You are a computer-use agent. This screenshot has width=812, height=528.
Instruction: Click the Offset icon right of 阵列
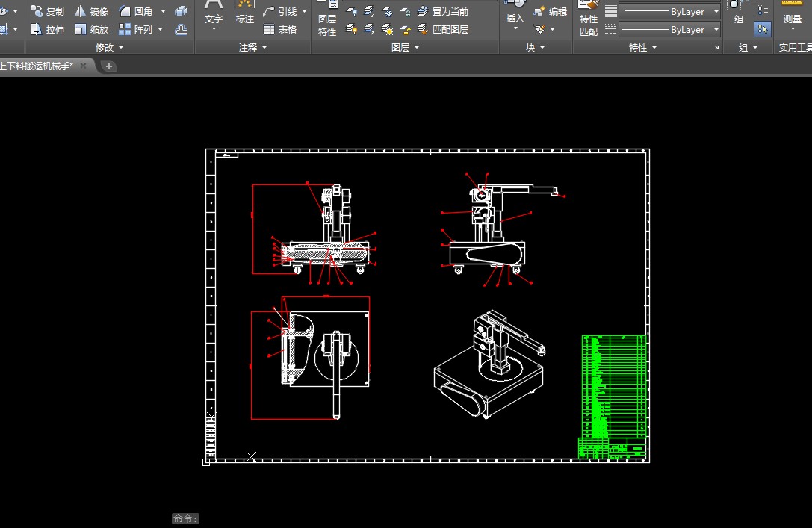181,30
